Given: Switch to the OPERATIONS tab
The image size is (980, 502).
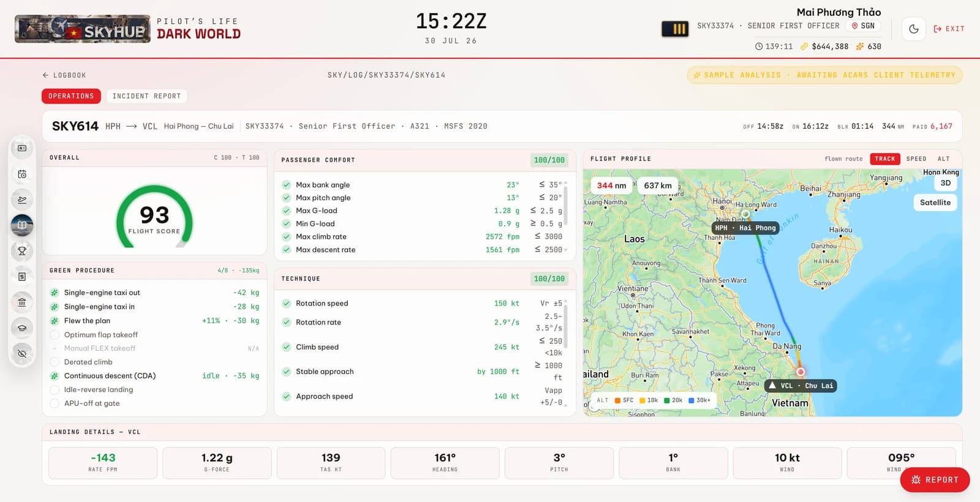Looking at the screenshot, I should pos(71,96).
